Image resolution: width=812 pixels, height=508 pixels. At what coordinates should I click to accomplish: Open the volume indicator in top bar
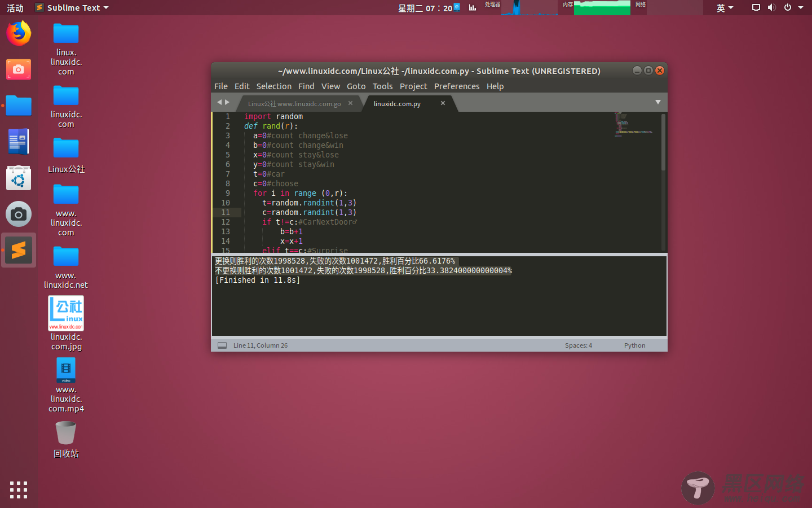[771, 7]
